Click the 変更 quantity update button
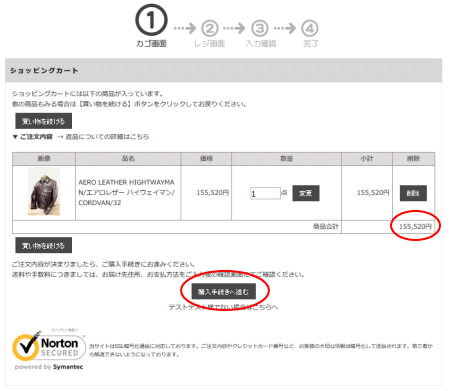The width and height of the screenshot is (450, 391). tap(306, 193)
